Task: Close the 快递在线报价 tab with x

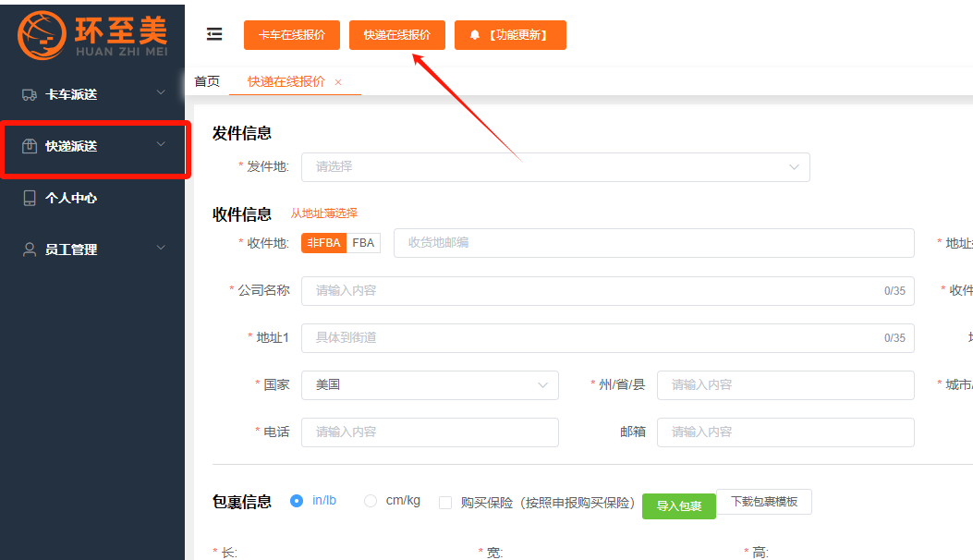Action: pyautogui.click(x=338, y=82)
